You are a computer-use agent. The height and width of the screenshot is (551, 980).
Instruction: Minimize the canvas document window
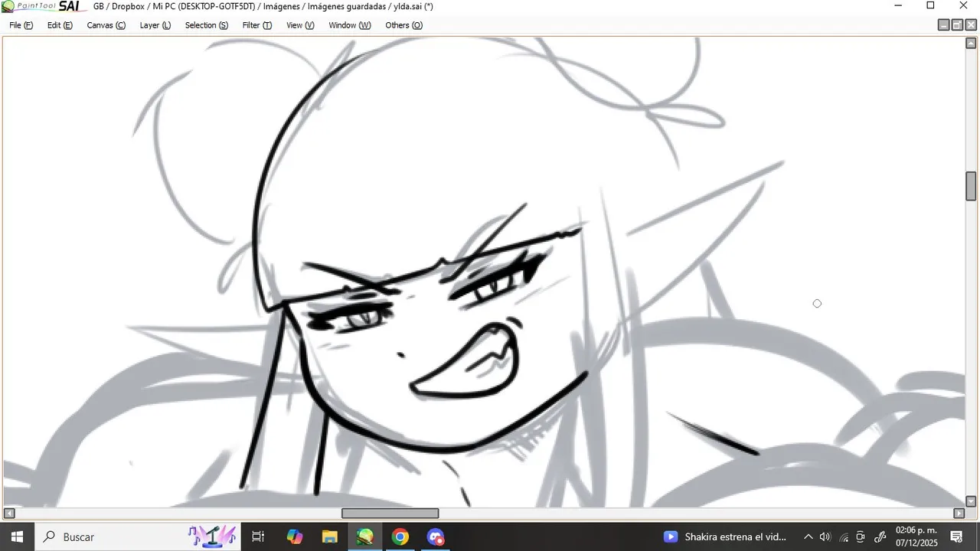point(944,25)
